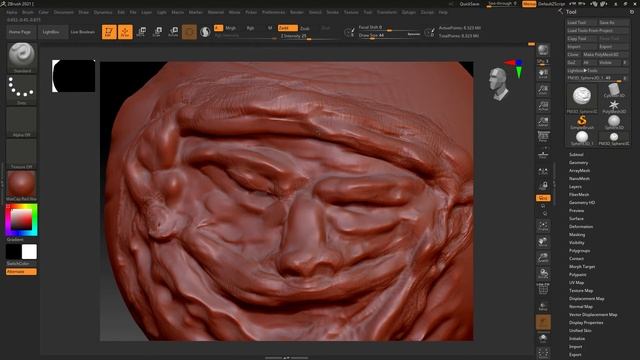The width and height of the screenshot is (640, 360).
Task: Select the white main color swatch
Action: click(x=29, y=252)
